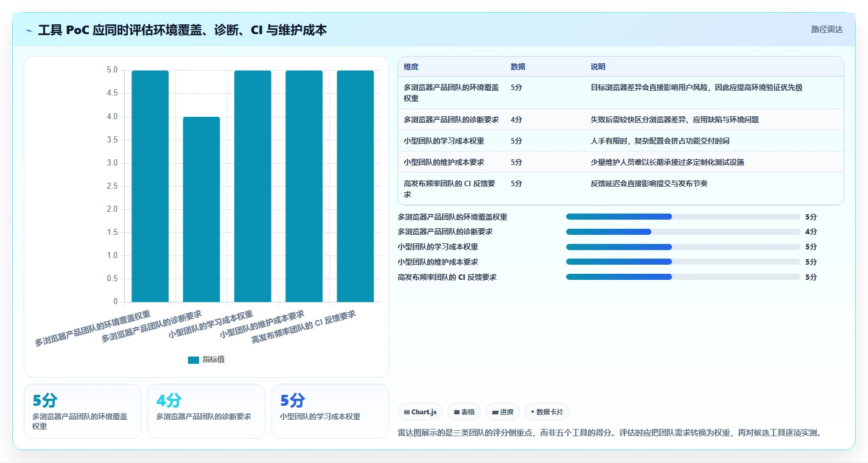
Task: Click the 多浏览器产品团队的环境覆盖权重 progress bar
Action: (x=683, y=217)
